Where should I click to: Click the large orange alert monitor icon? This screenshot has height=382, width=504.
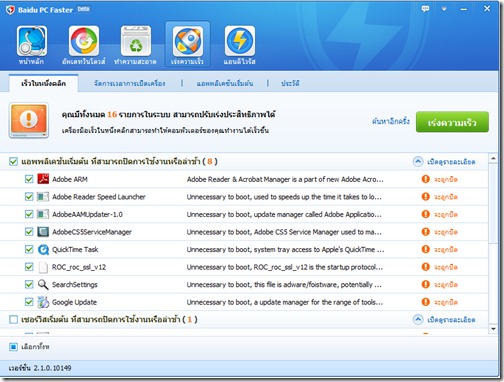click(29, 120)
